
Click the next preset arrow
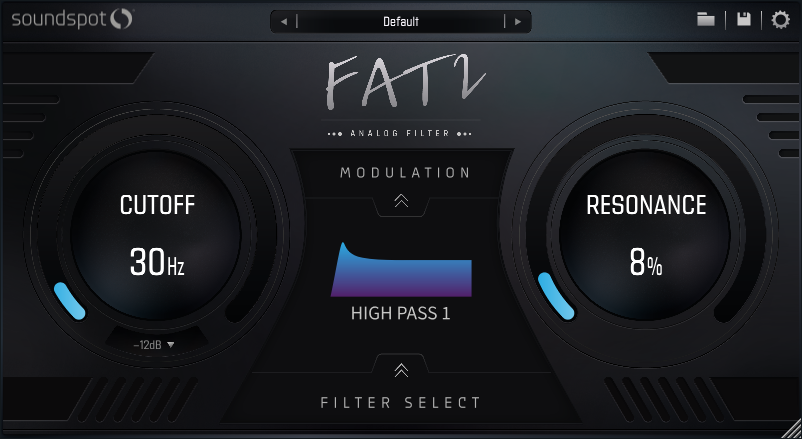point(518,21)
